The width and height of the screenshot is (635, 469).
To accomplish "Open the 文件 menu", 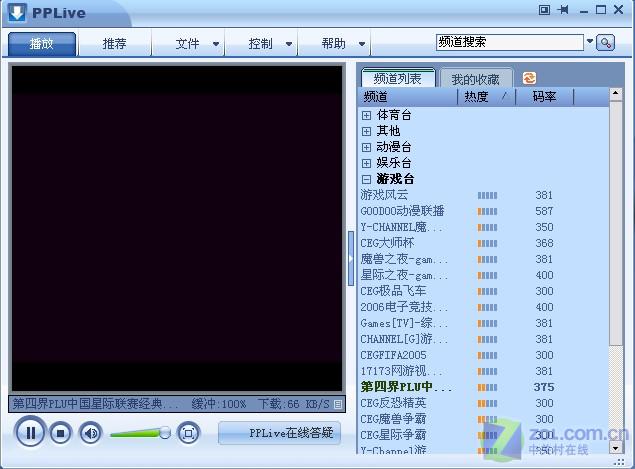I will click(x=187, y=44).
